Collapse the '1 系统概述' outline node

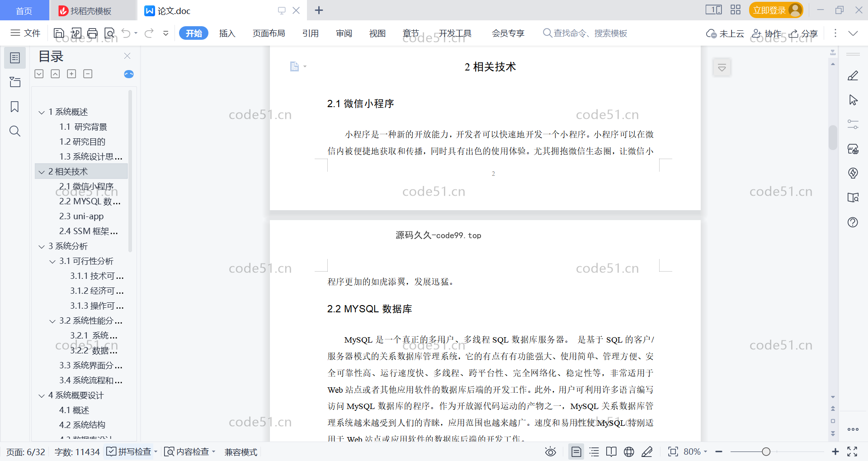[42, 112]
